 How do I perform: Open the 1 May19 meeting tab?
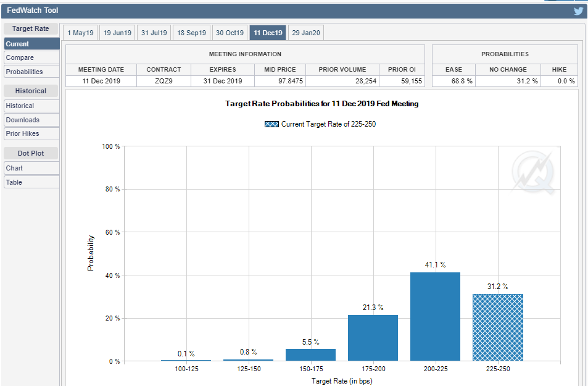(x=80, y=33)
